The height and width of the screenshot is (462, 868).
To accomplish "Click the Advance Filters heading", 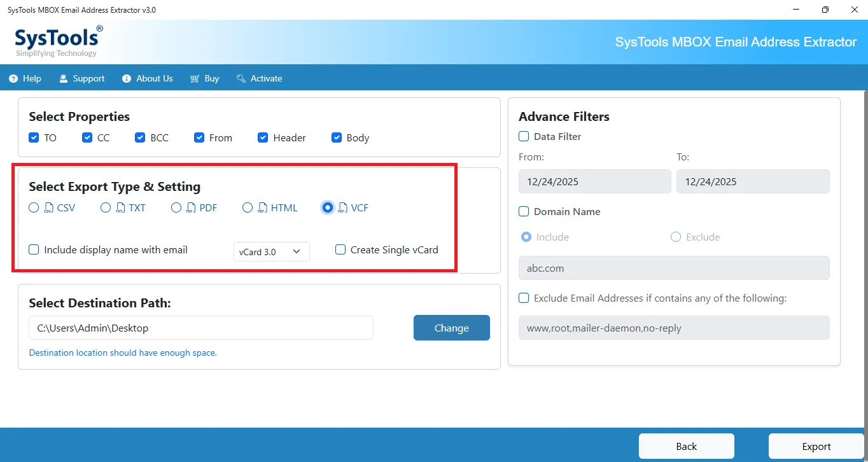I will click(564, 116).
